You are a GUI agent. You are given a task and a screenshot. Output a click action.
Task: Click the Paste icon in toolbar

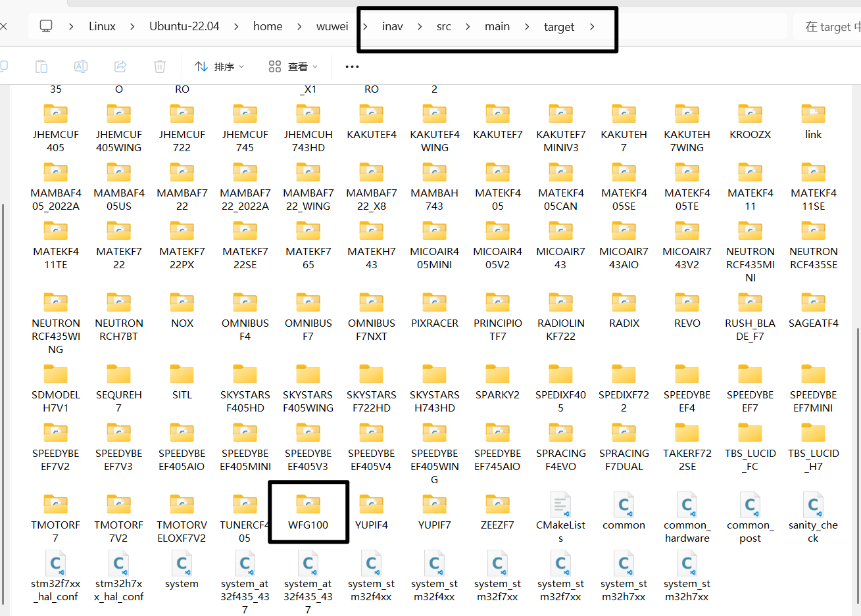pos(41,66)
